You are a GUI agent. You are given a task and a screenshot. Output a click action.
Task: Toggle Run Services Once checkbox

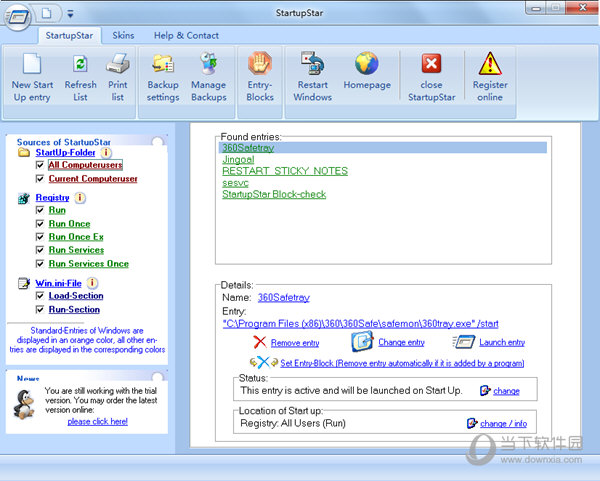coord(40,264)
